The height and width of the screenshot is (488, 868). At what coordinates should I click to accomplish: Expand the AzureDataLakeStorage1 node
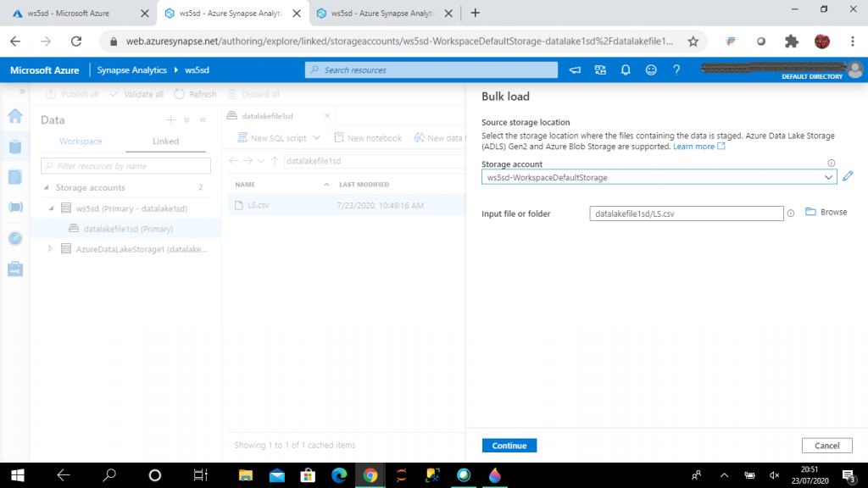point(50,249)
